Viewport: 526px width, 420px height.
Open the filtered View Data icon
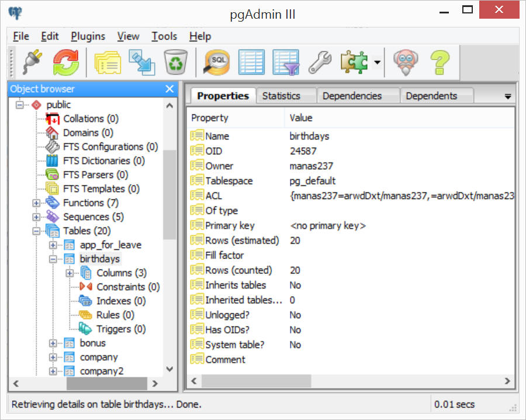point(286,62)
